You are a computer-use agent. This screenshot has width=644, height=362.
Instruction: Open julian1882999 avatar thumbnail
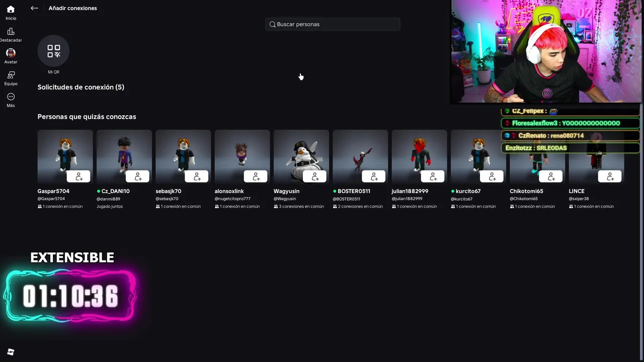pos(419,157)
